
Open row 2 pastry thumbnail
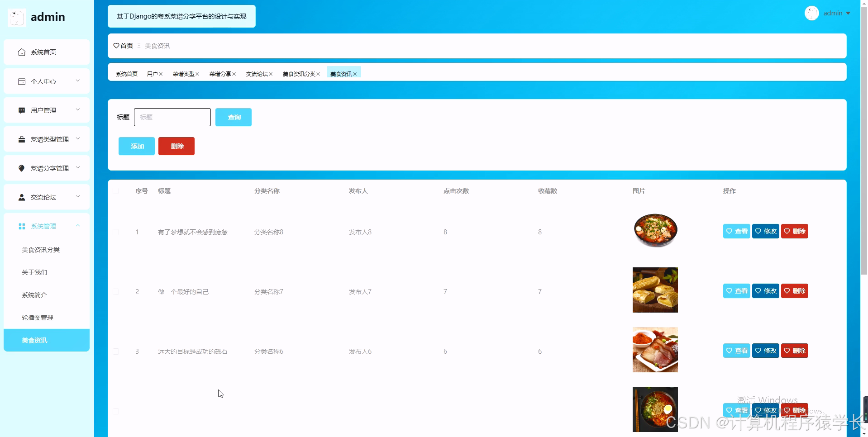click(x=655, y=290)
